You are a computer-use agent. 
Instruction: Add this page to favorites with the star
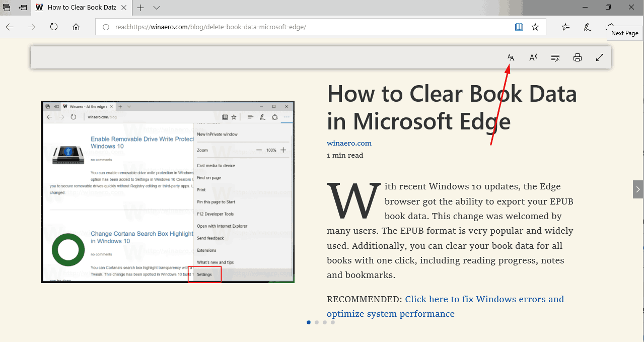535,27
